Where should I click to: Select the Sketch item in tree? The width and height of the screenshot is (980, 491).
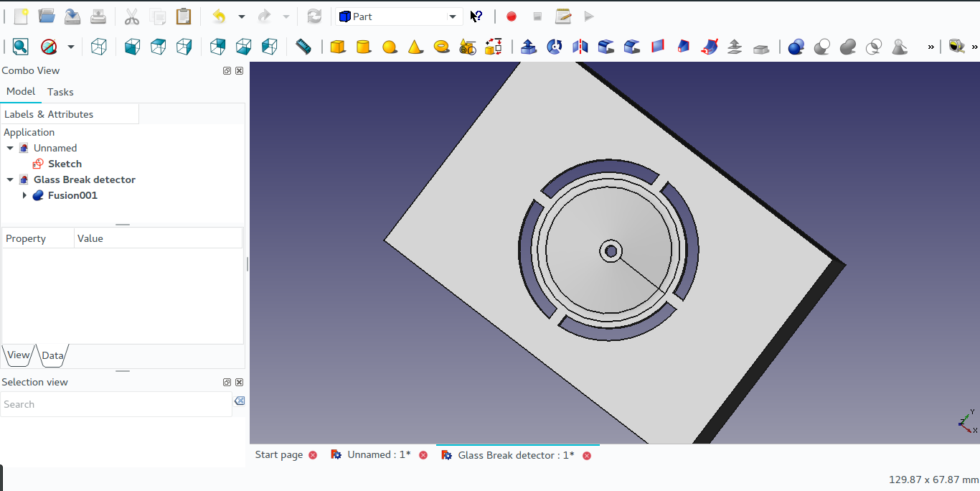click(65, 163)
